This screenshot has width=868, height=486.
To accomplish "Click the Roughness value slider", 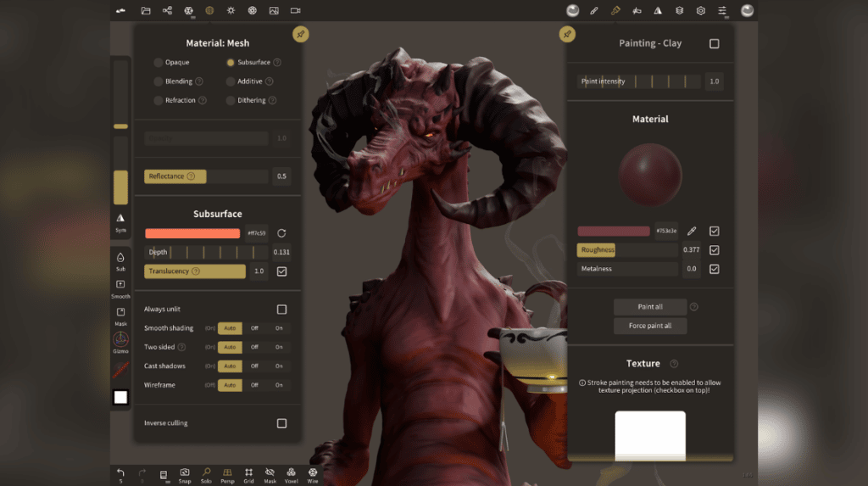I will tap(628, 250).
